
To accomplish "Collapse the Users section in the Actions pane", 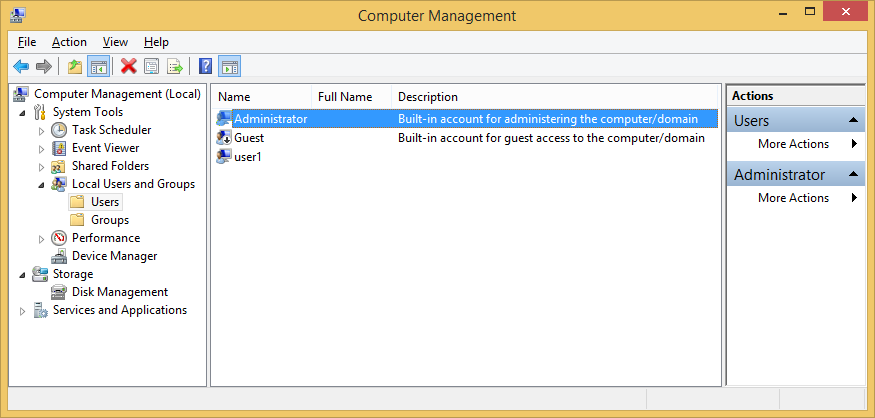I will tap(853, 121).
